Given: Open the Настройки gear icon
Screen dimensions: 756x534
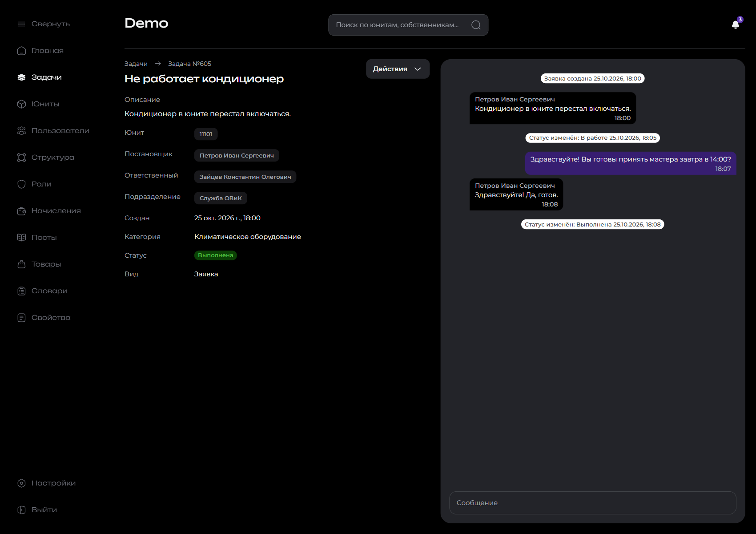Looking at the screenshot, I should click(x=21, y=483).
